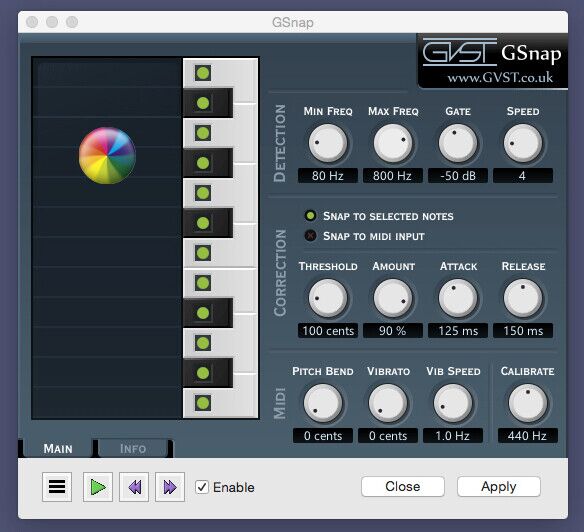Click the purple rewind double-arrow button
The height and width of the screenshot is (532, 584).
134,487
